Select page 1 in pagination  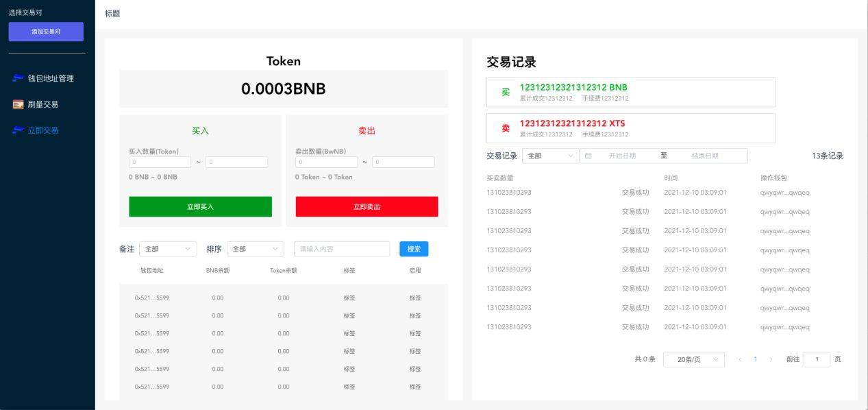(755, 359)
